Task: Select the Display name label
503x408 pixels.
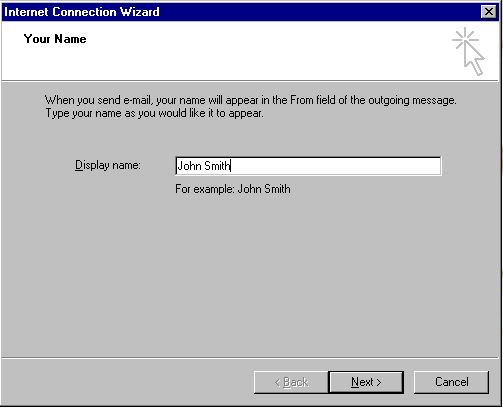Action: pyautogui.click(x=108, y=165)
